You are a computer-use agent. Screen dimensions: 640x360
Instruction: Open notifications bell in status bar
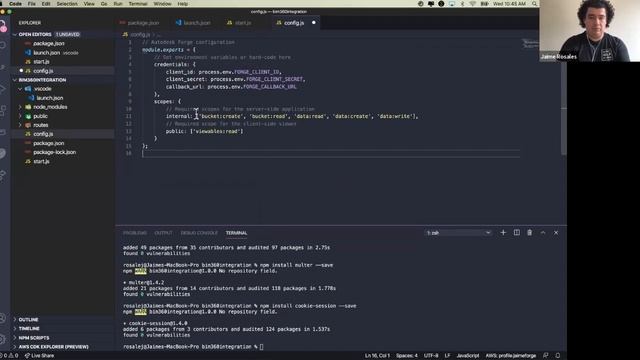[558, 356]
